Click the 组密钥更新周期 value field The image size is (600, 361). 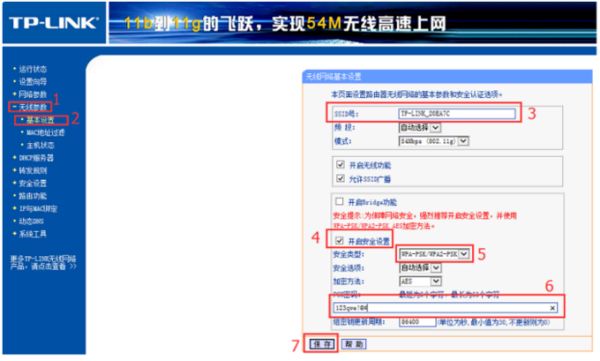417,322
